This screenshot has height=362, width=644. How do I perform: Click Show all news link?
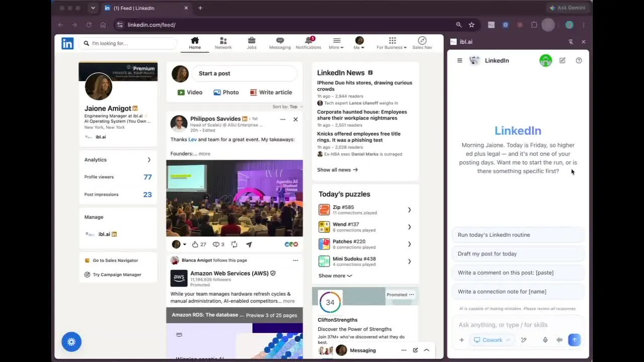click(337, 170)
